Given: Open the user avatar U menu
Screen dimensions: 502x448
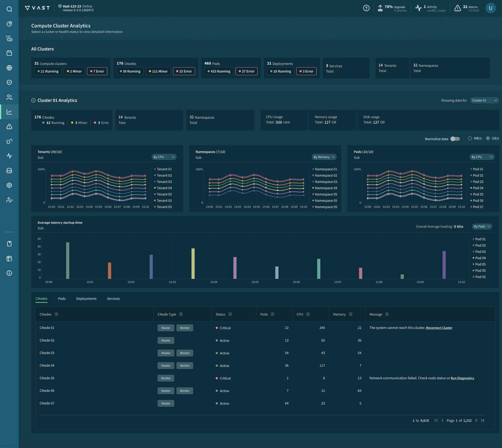Looking at the screenshot, I should point(490,8).
